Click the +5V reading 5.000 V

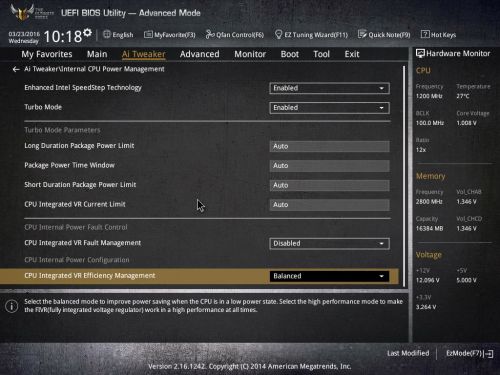pos(467,280)
